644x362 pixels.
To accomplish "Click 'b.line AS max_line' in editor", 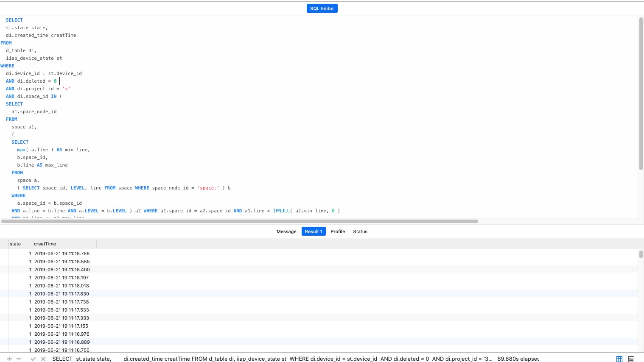I will click(x=42, y=165).
